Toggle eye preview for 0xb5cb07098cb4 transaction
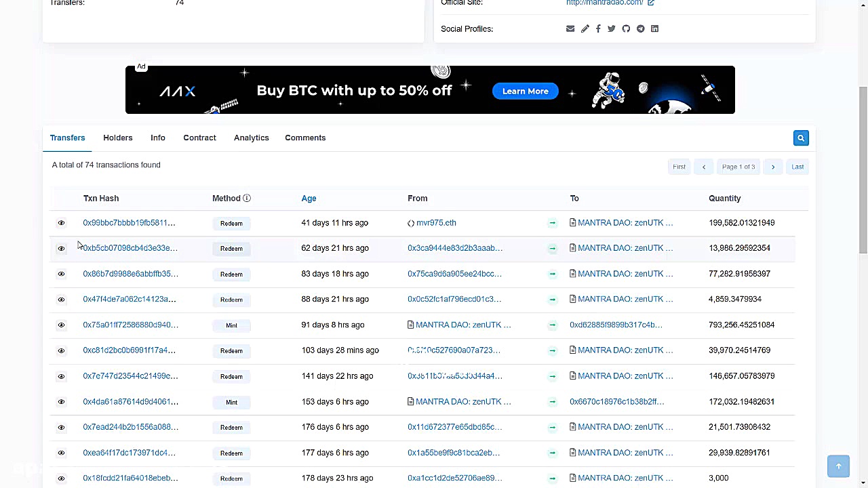This screenshot has height=488, width=868. (x=61, y=248)
